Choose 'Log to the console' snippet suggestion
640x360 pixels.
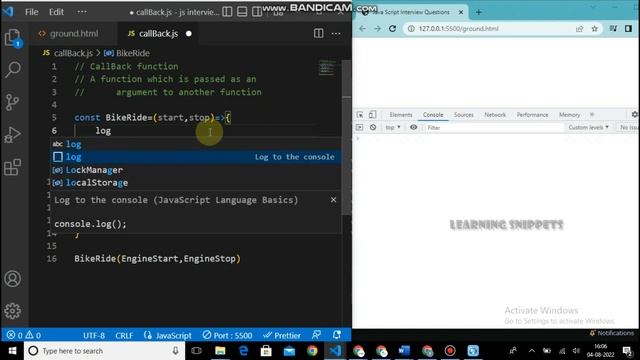[196, 157]
